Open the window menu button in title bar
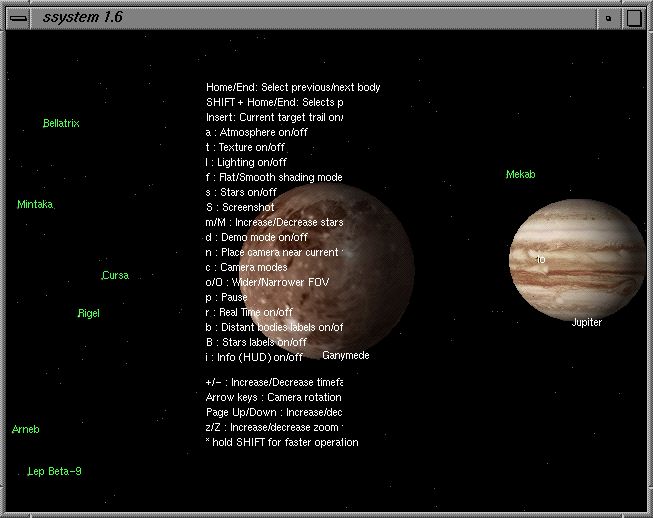The image size is (653, 518). pos(18,17)
